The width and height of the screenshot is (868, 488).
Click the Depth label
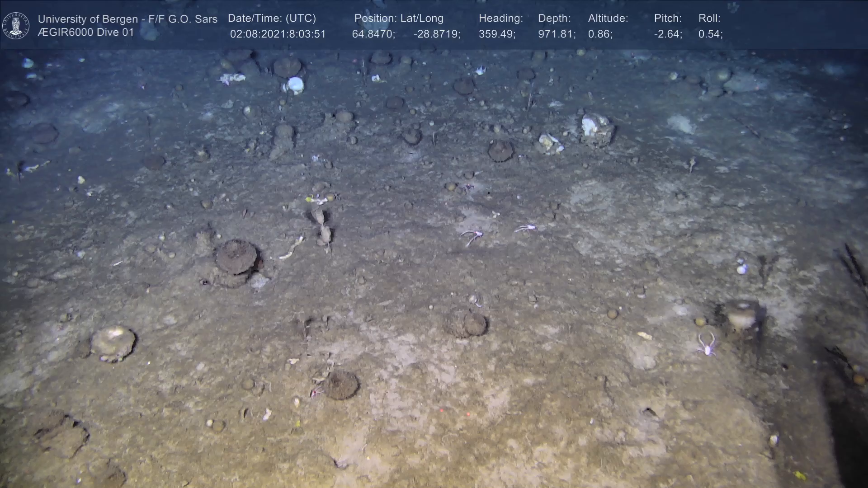[x=554, y=19]
